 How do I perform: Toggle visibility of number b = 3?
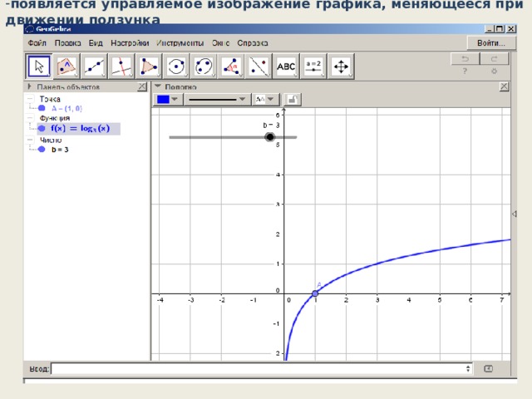pyautogui.click(x=42, y=150)
